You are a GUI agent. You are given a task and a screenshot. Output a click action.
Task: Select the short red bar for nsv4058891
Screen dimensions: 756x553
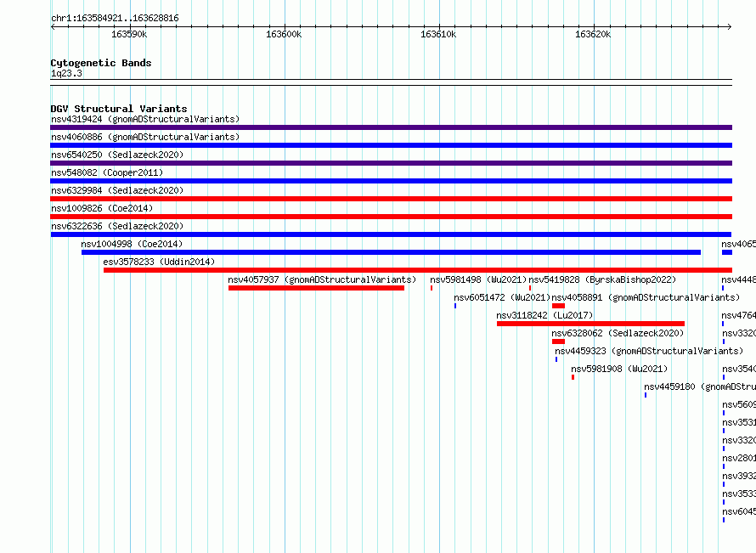point(558,306)
